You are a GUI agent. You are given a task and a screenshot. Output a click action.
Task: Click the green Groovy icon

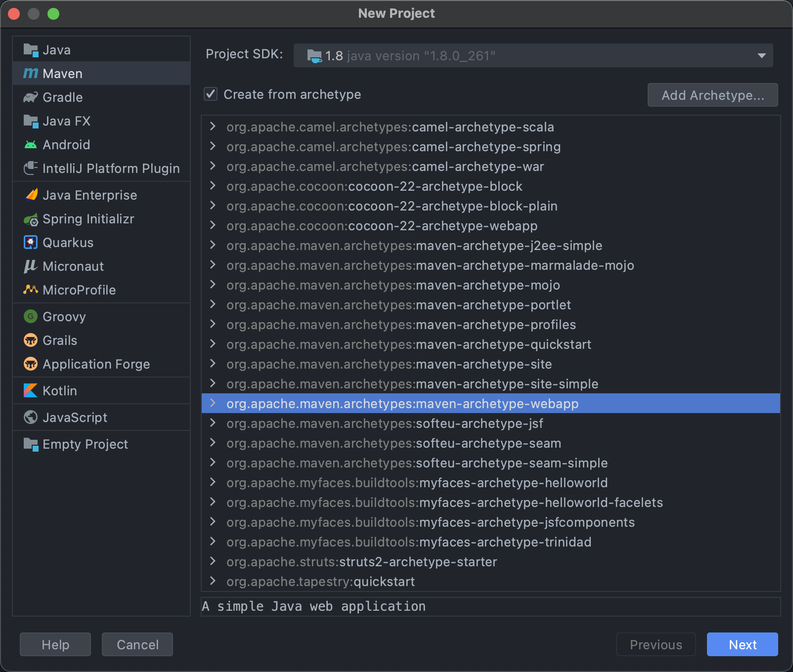(x=31, y=316)
